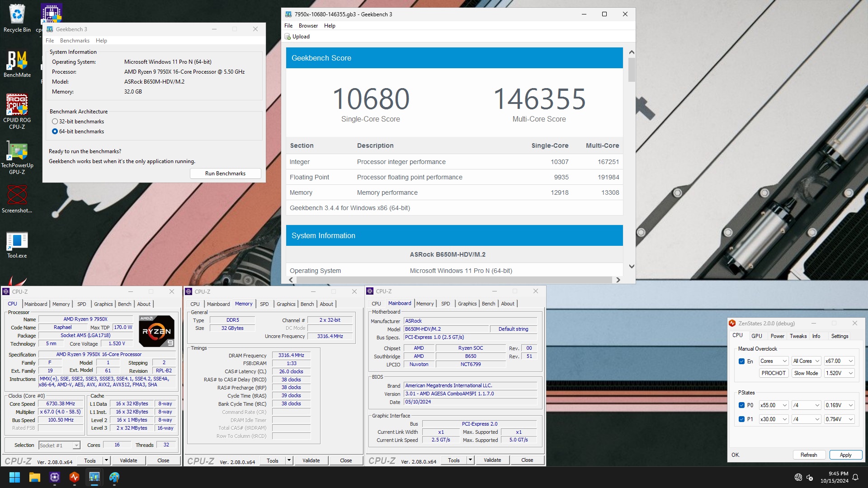Click the Ryzen 9 logo in CPU-Z
Screen dimensions: 868x488
point(156,331)
